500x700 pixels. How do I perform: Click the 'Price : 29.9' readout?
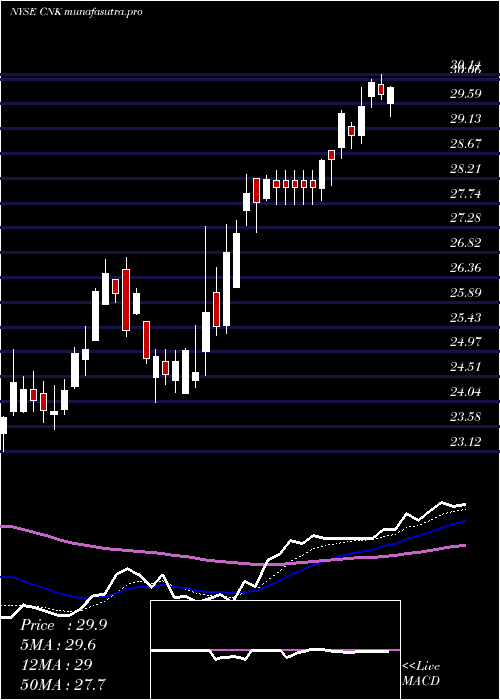(64, 625)
